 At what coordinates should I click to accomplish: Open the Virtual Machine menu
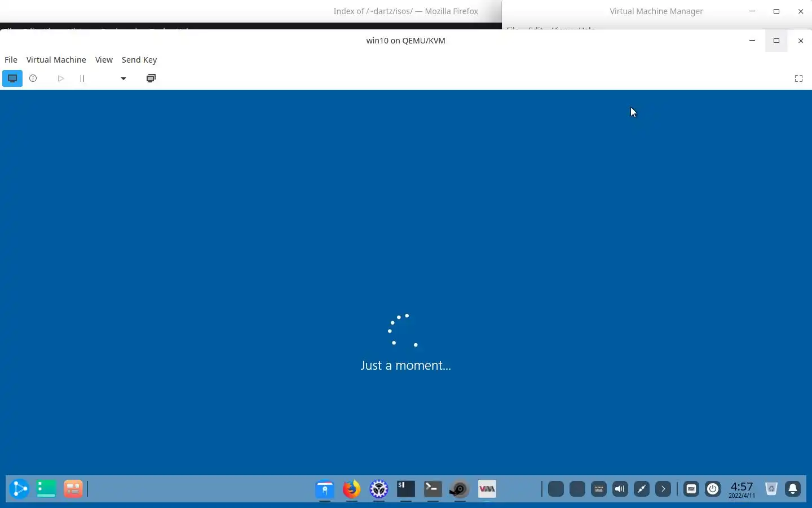[56, 60]
